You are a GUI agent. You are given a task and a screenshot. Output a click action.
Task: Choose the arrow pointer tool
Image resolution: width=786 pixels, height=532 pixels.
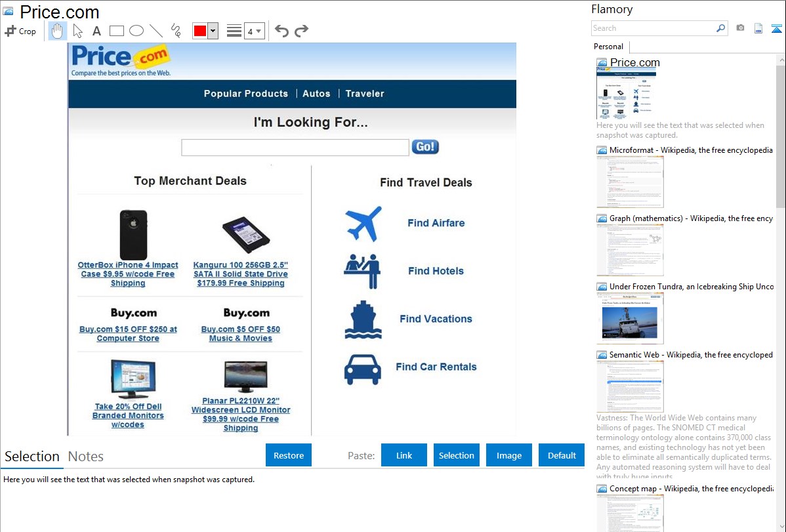pos(77,31)
